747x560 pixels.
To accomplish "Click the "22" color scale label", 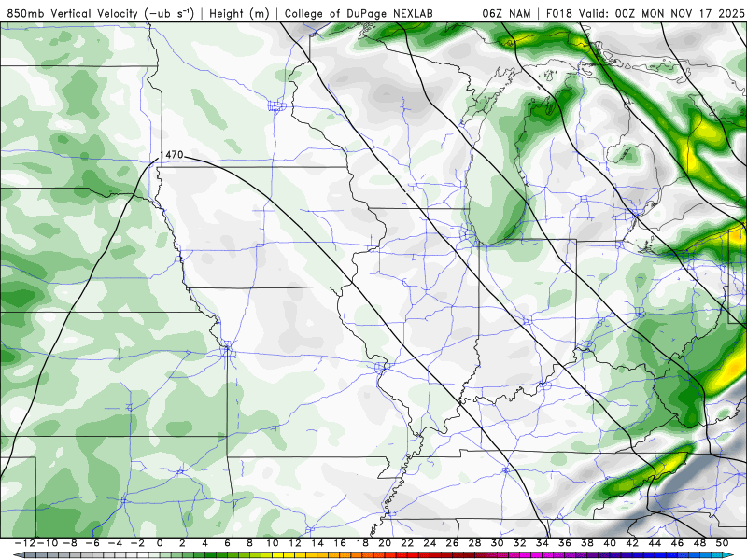I will (x=407, y=543).
